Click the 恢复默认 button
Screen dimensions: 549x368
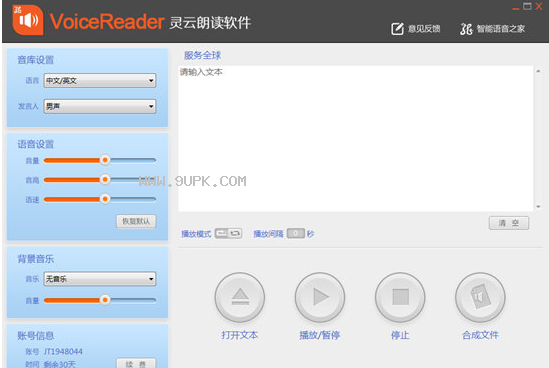click(x=136, y=221)
